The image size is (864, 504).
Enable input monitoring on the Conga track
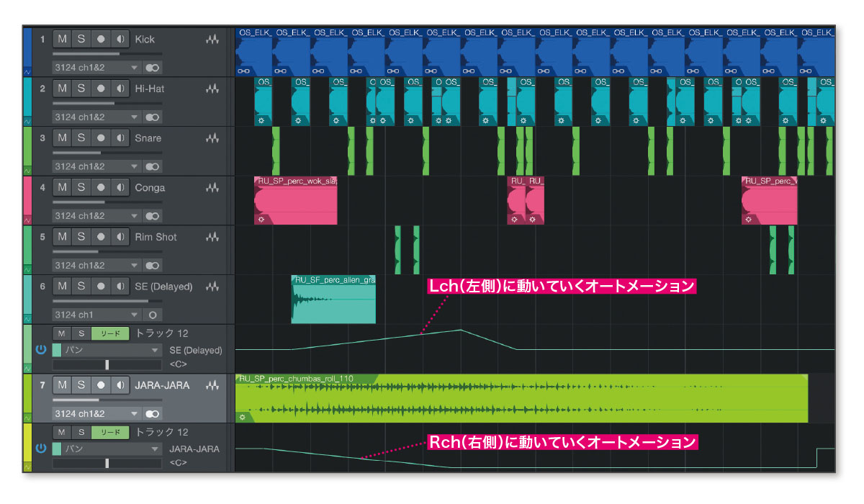(120, 187)
